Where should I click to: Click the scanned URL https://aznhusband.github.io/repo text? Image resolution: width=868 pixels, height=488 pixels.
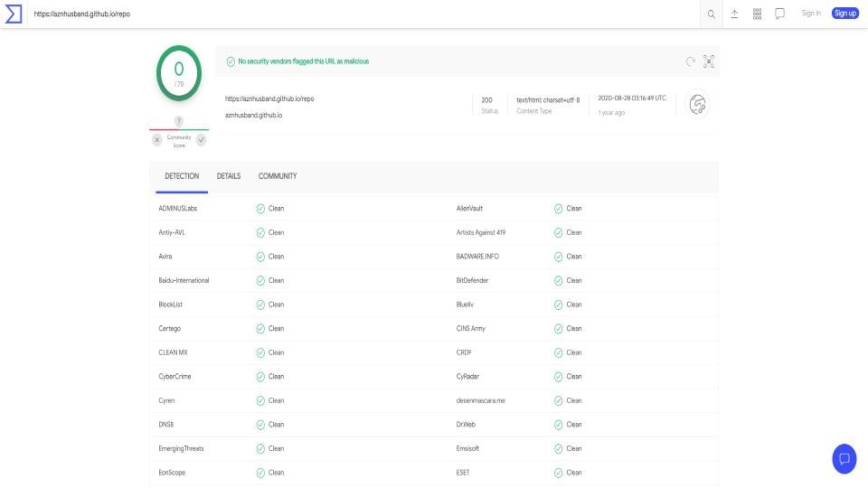(x=269, y=99)
